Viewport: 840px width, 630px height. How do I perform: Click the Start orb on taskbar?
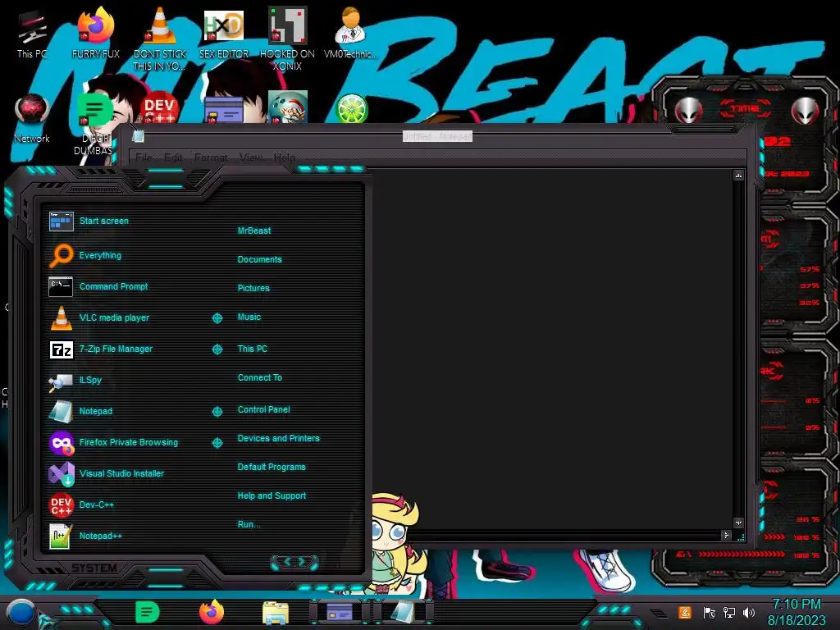tap(21, 613)
